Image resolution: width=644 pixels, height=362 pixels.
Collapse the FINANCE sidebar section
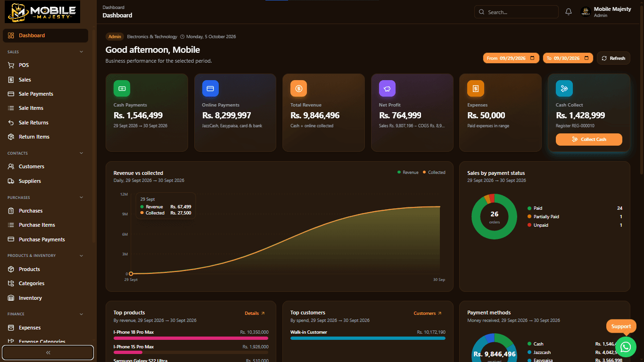click(81, 314)
